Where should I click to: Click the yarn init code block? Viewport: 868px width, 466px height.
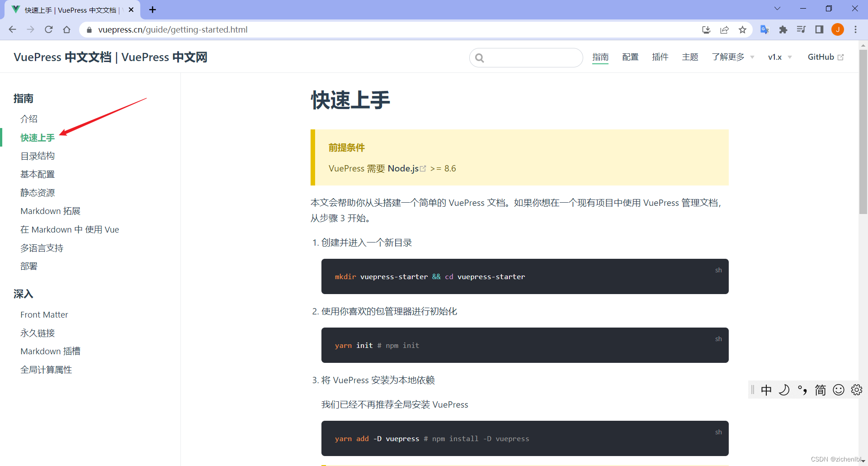click(525, 345)
